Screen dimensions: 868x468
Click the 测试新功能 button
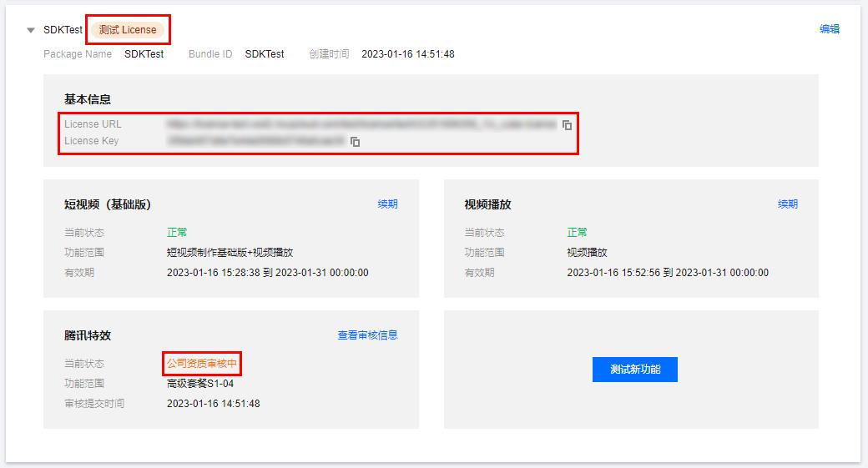[x=635, y=370]
